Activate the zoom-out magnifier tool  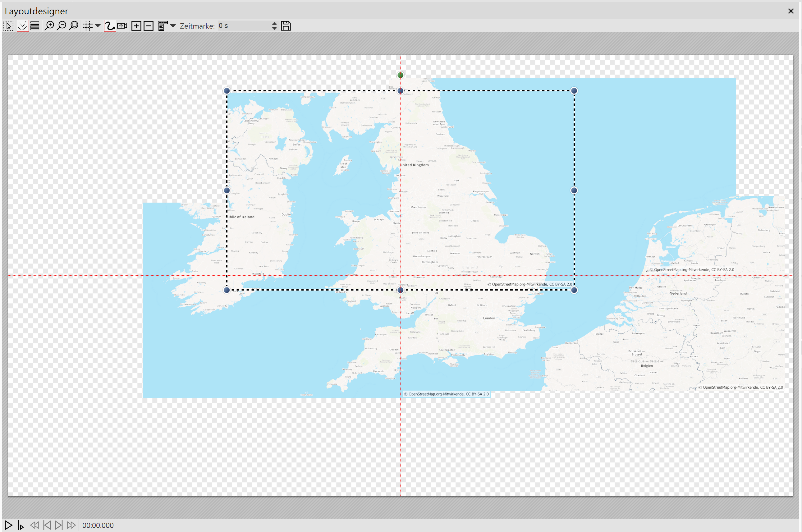(x=62, y=25)
